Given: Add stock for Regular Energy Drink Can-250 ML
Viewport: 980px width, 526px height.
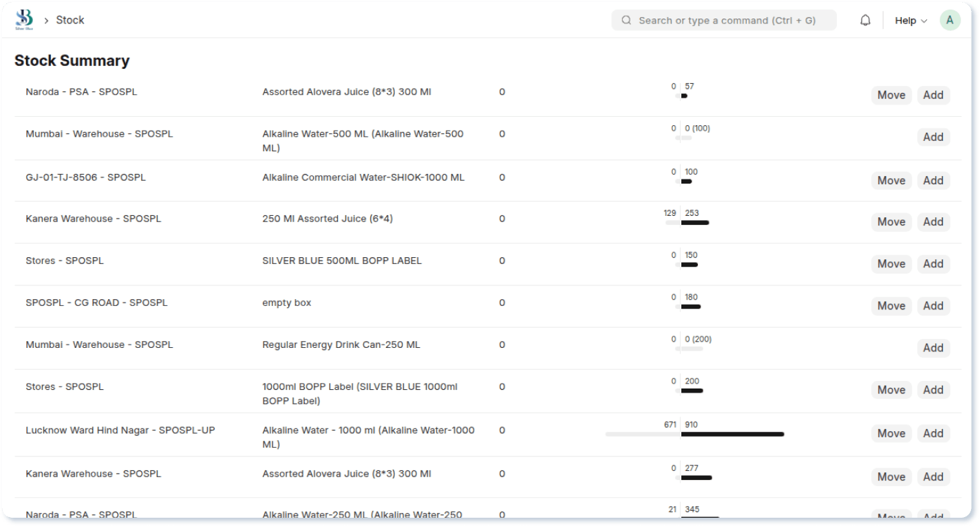Looking at the screenshot, I should [933, 348].
